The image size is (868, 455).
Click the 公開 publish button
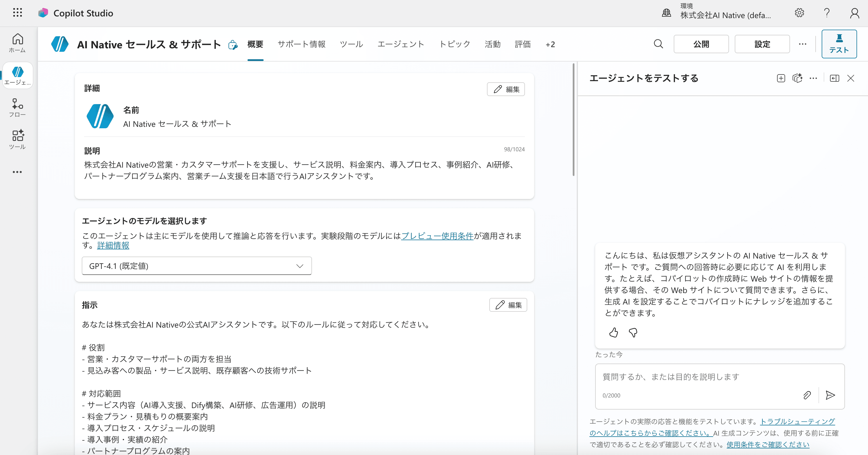(701, 44)
